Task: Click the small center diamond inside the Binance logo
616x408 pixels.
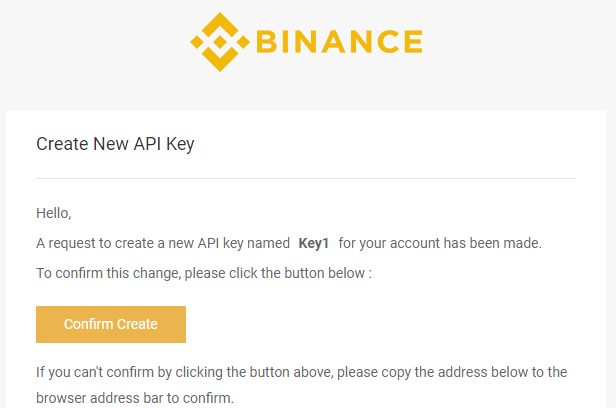Action: click(x=220, y=42)
